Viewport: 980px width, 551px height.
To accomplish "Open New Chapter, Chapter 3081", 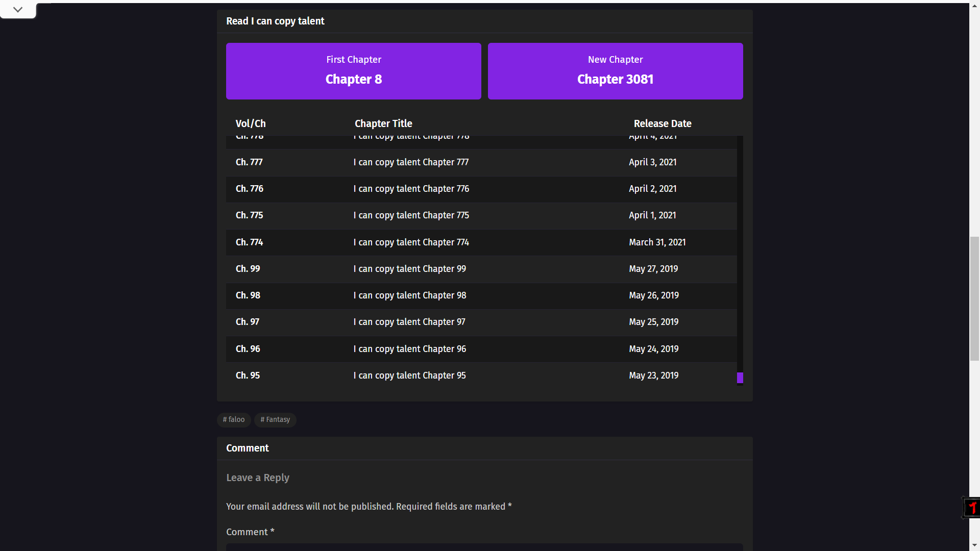I will 615,71.
